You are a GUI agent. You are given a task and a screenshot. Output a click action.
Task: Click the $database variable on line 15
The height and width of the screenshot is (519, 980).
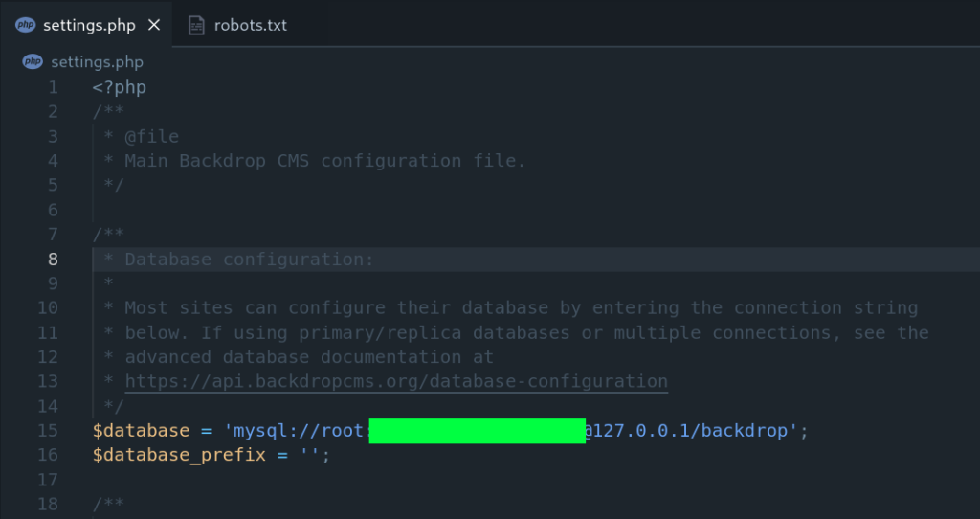[x=141, y=430]
